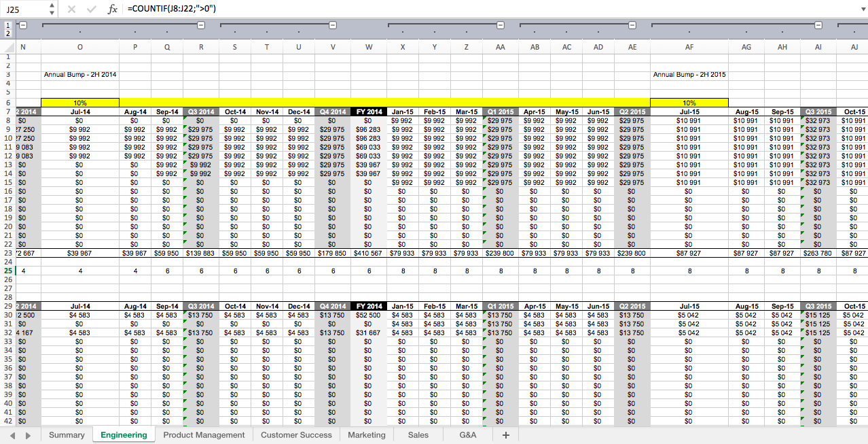Show outline level 2 columns
Image resolution: width=868 pixels, height=444 pixels.
(x=8, y=33)
